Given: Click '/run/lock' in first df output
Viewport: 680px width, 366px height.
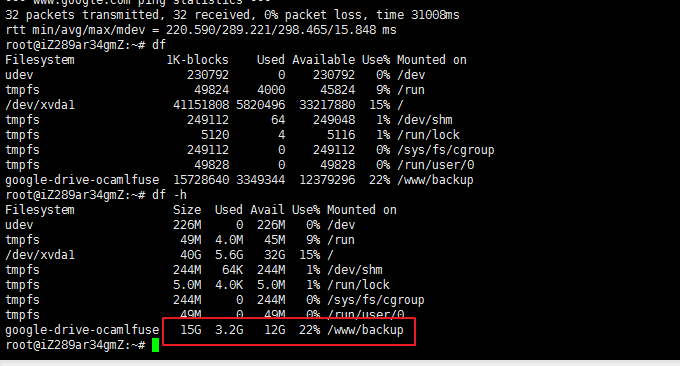Looking at the screenshot, I should (x=428, y=135).
